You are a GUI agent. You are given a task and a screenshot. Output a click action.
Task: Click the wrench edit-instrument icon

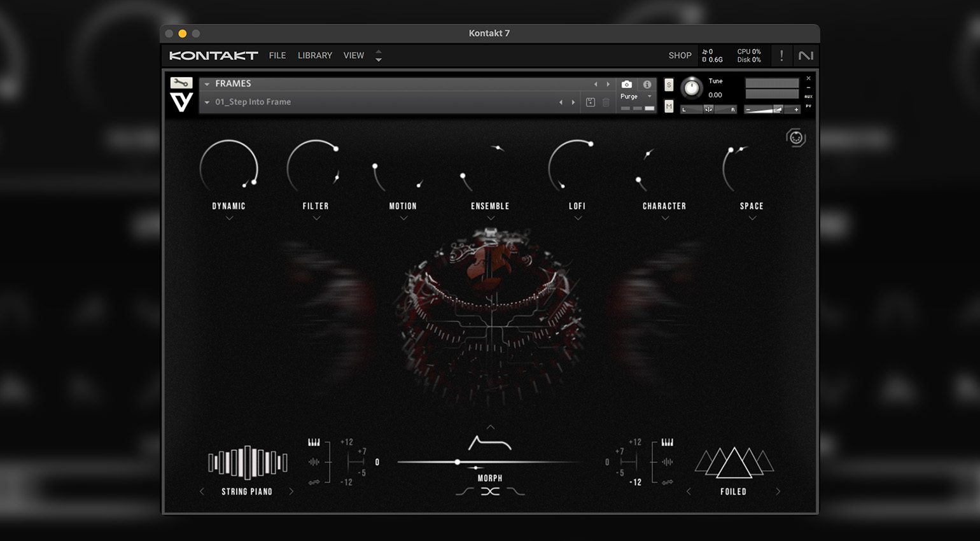pos(181,83)
